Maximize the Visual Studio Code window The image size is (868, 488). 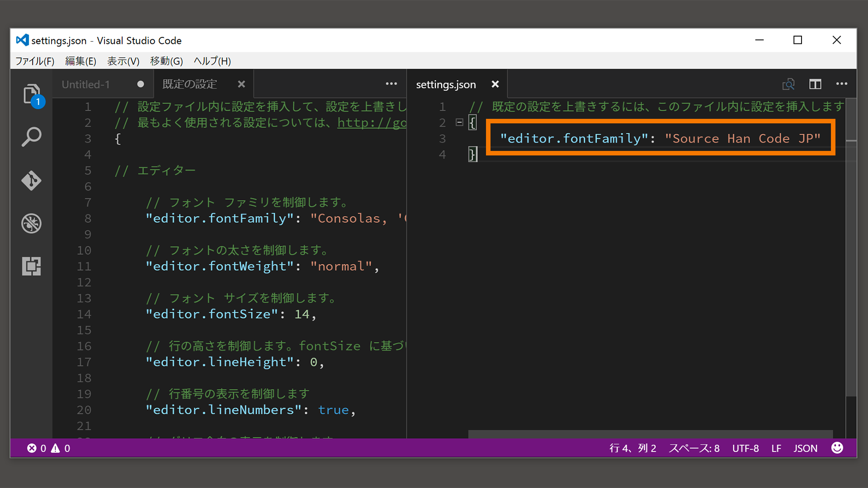[x=798, y=40]
